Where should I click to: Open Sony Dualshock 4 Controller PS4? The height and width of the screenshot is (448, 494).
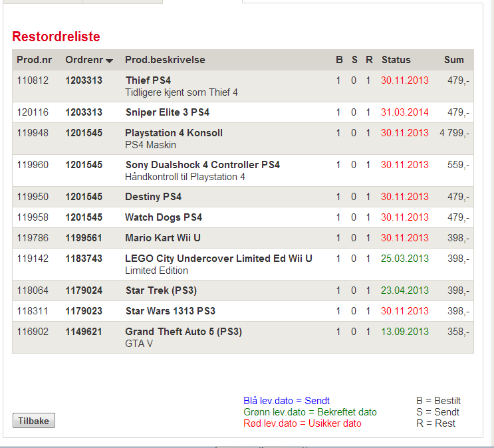pos(203,165)
